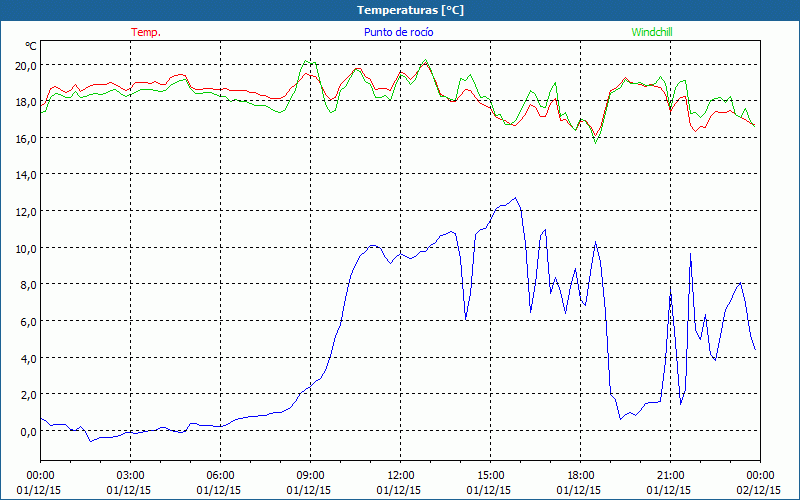Screen dimensions: 800x500
Task: Click the 12:00 time axis label
Action: click(x=400, y=476)
